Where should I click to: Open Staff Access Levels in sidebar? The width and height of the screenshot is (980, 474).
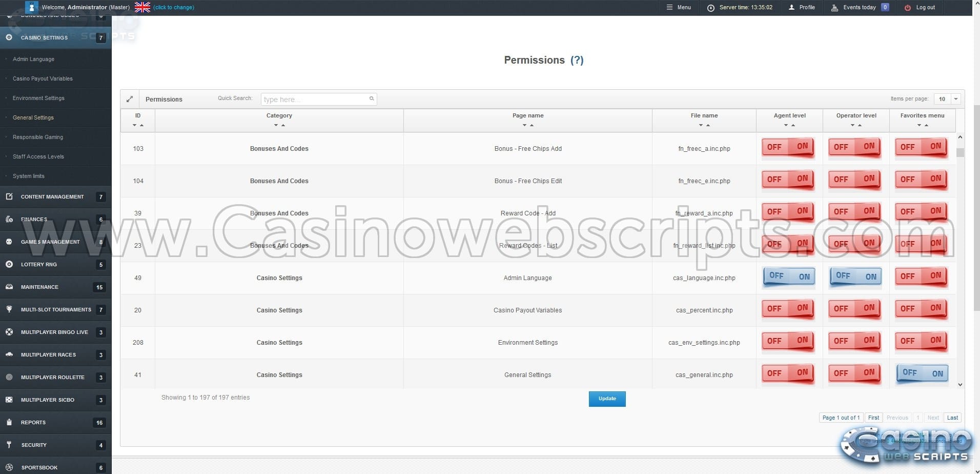pyautogui.click(x=55, y=156)
